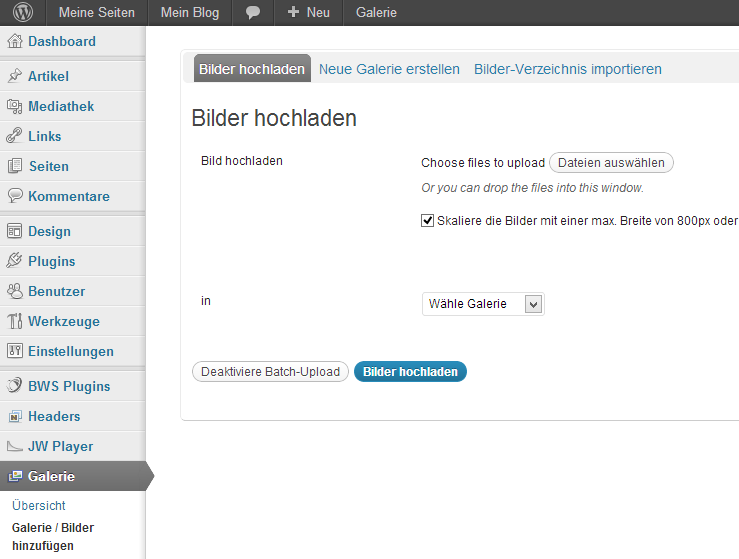Open the Wähle Galerie dropdown

(x=483, y=304)
